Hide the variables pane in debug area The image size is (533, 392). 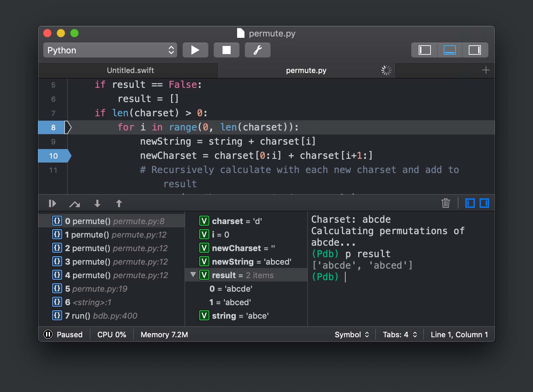tap(470, 203)
